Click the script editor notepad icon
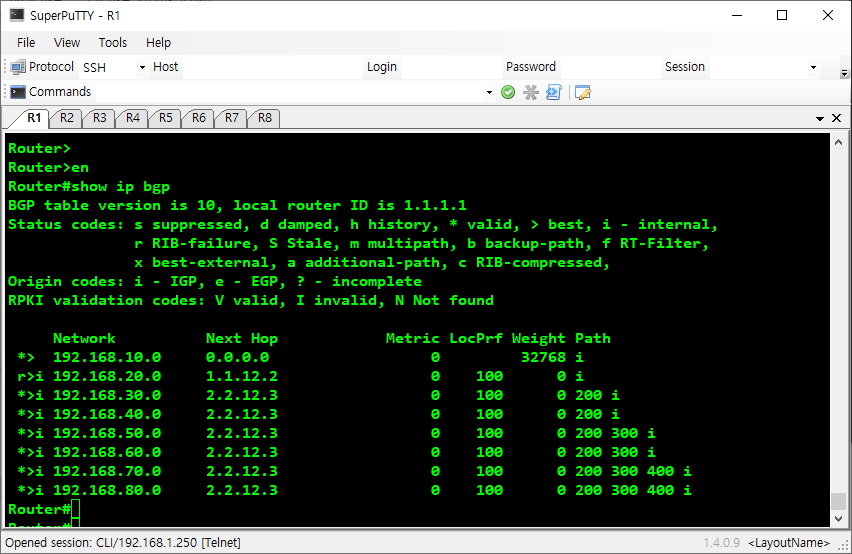The height and width of the screenshot is (554, 852). pyautogui.click(x=582, y=92)
